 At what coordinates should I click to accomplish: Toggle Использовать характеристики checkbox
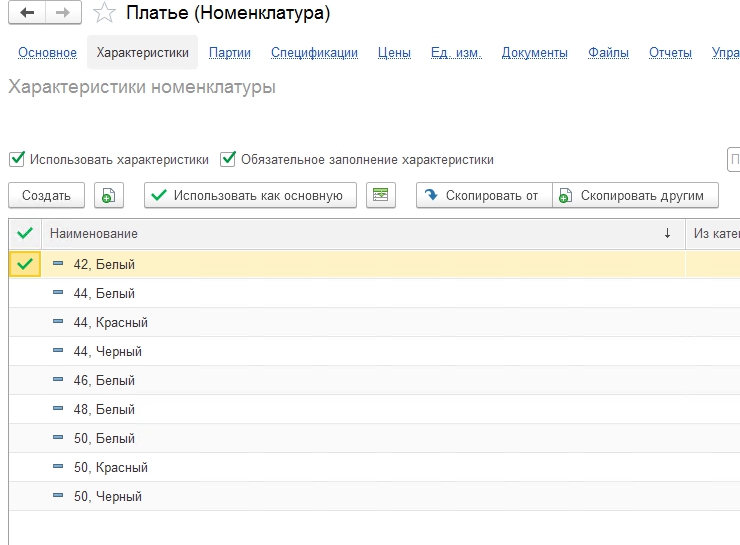click(17, 159)
